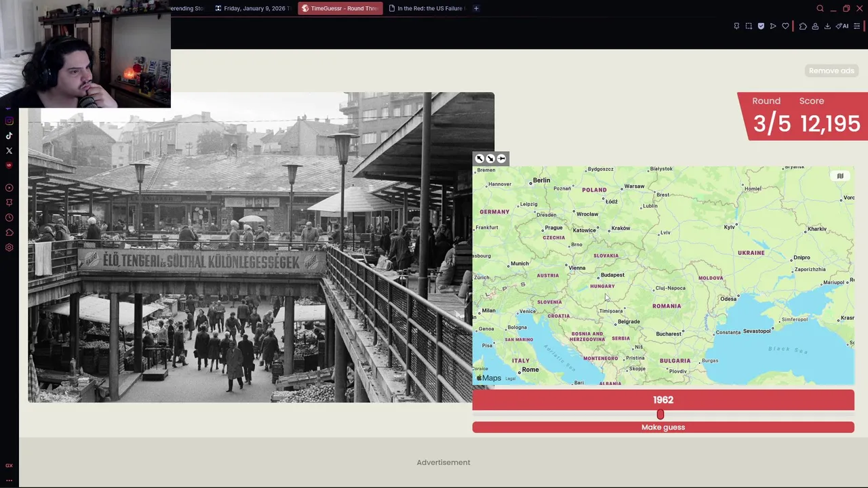The width and height of the screenshot is (868, 488).
Task: Switch to the Friday, January 9, 2026 tab
Action: point(252,8)
